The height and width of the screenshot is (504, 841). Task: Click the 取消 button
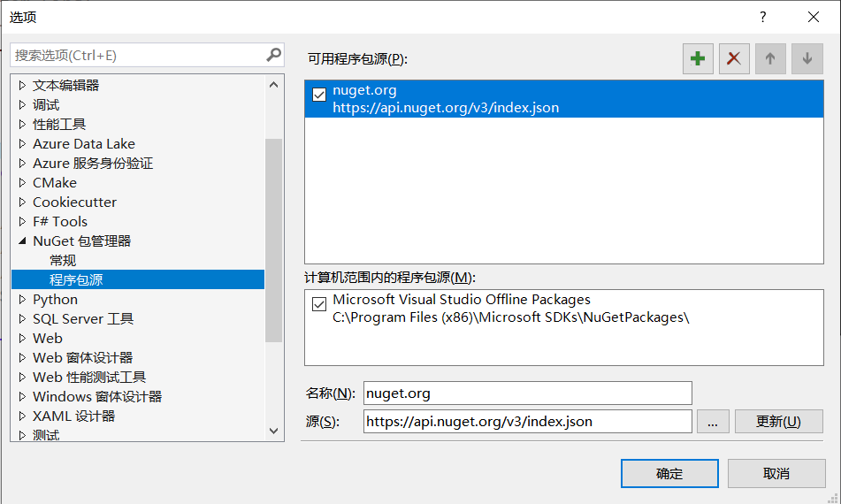[776, 473]
